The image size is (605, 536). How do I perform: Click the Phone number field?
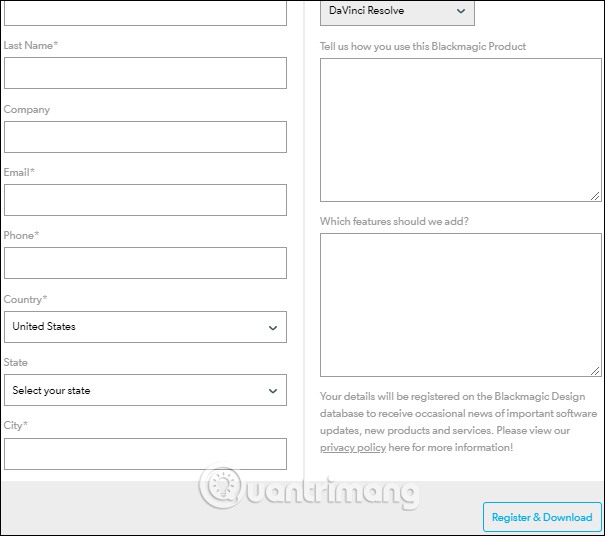[145, 263]
